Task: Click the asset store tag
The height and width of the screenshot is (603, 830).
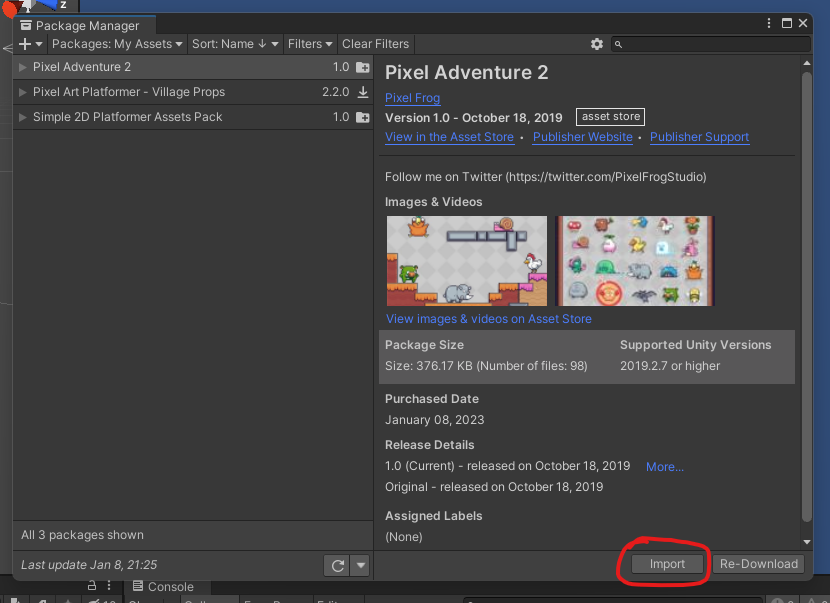Action: click(610, 116)
